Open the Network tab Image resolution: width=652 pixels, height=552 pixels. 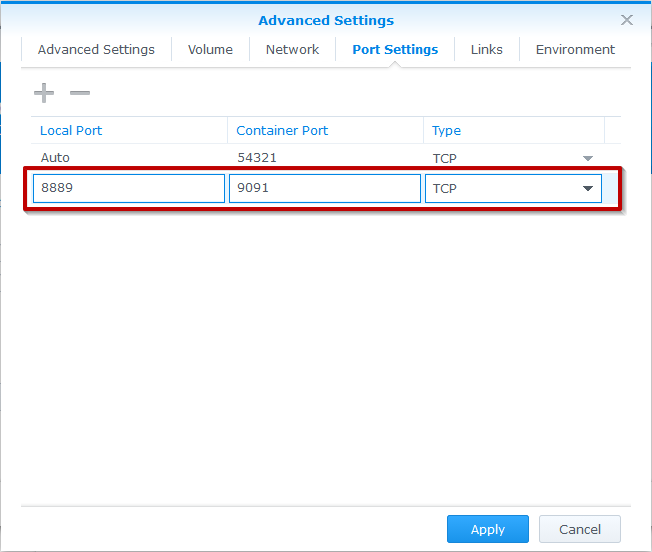point(292,49)
